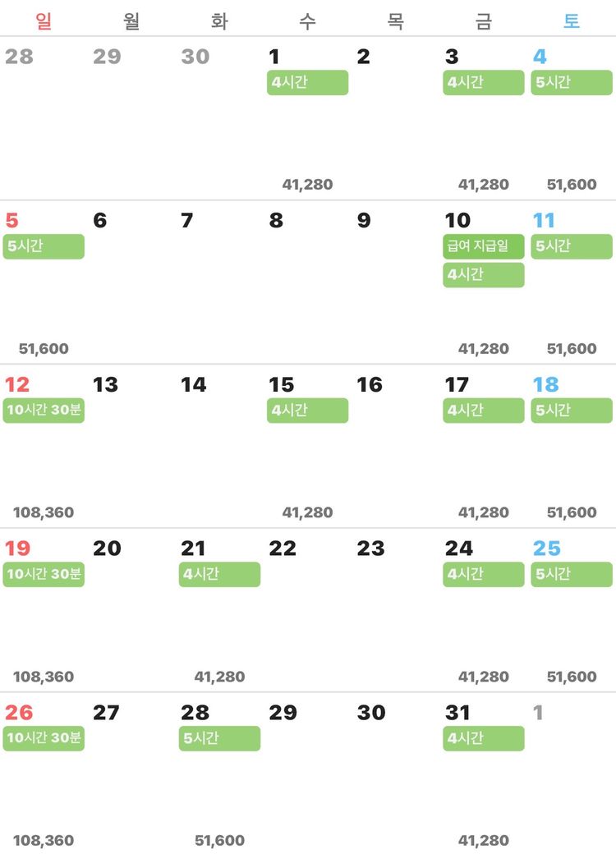Tap the 5시간 shift on Saturday the 4th

click(x=572, y=83)
